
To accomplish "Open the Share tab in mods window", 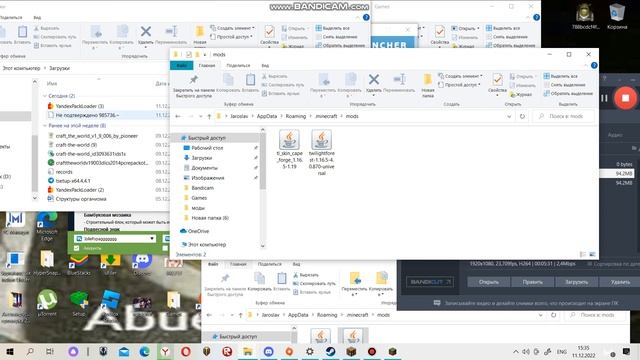I will point(238,65).
